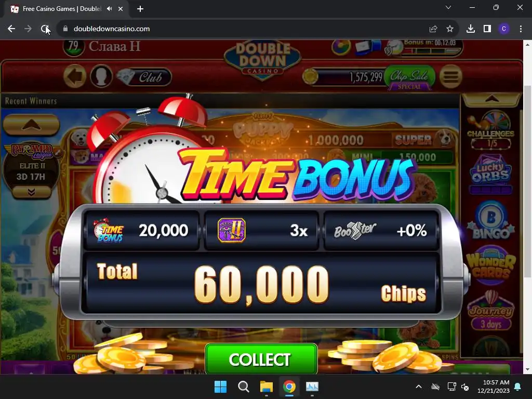This screenshot has height=399, width=532.
Task: Open the Challenges wheel icon
Action: (491, 130)
